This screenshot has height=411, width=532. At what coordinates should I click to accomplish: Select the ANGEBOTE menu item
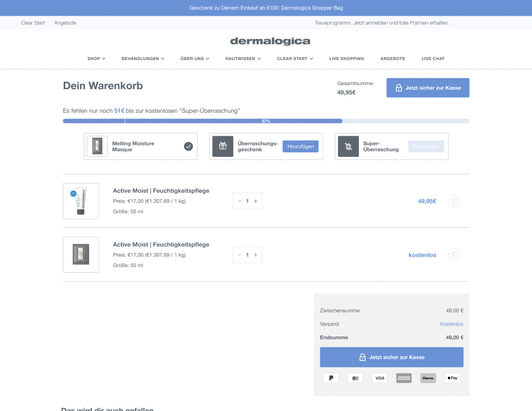pyautogui.click(x=392, y=58)
